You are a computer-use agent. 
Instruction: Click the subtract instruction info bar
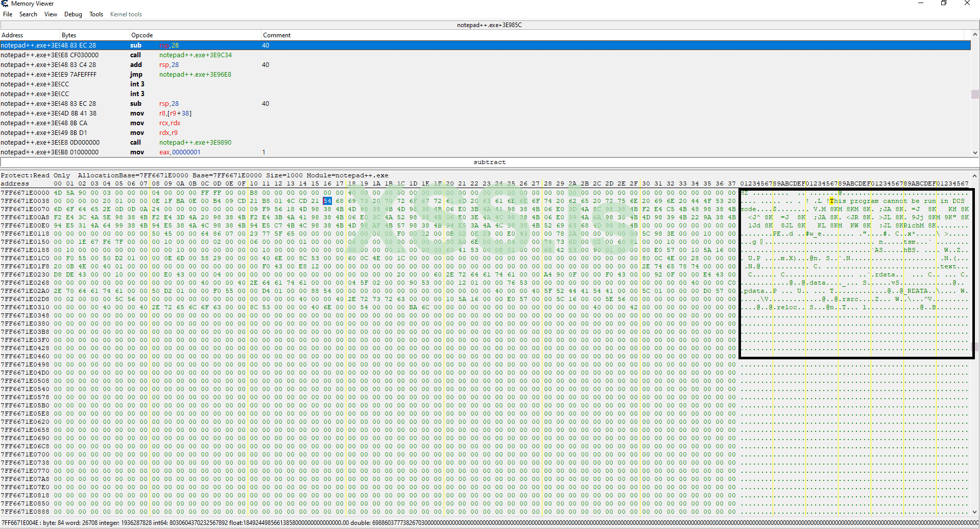[x=489, y=163]
